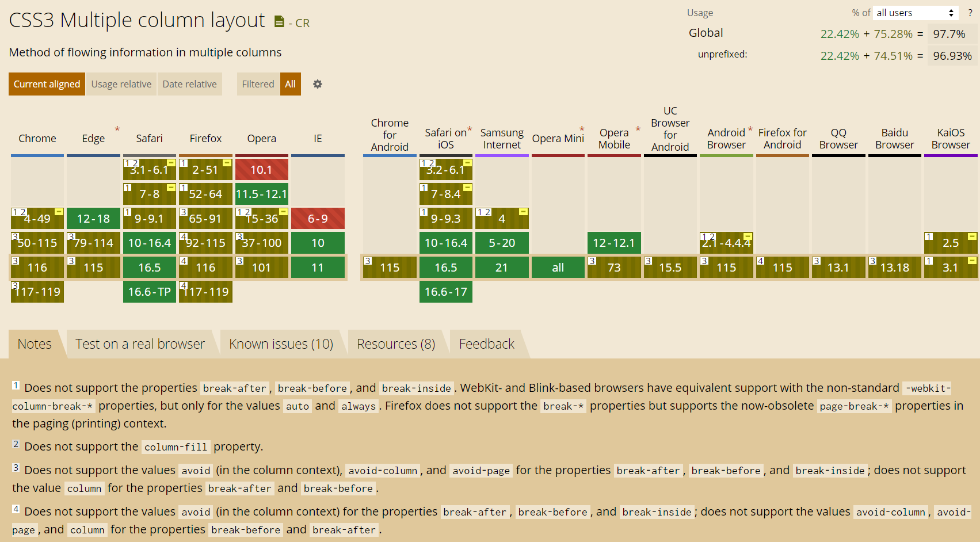980x542 pixels.
Task: Click the Opera column header
Action: click(262, 139)
